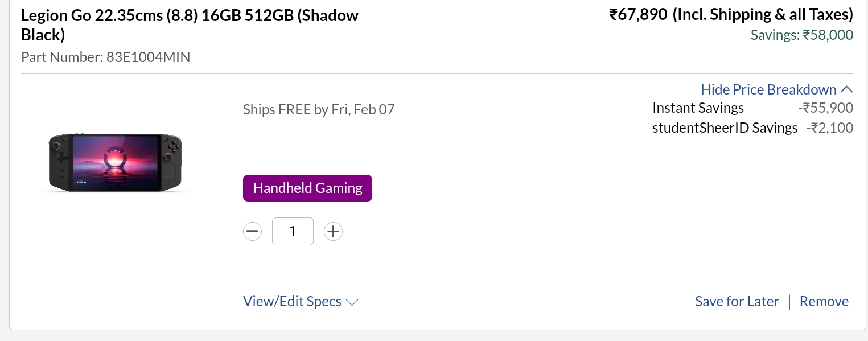This screenshot has height=341, width=868.
Task: Save the Legion Go for later
Action: (x=737, y=301)
